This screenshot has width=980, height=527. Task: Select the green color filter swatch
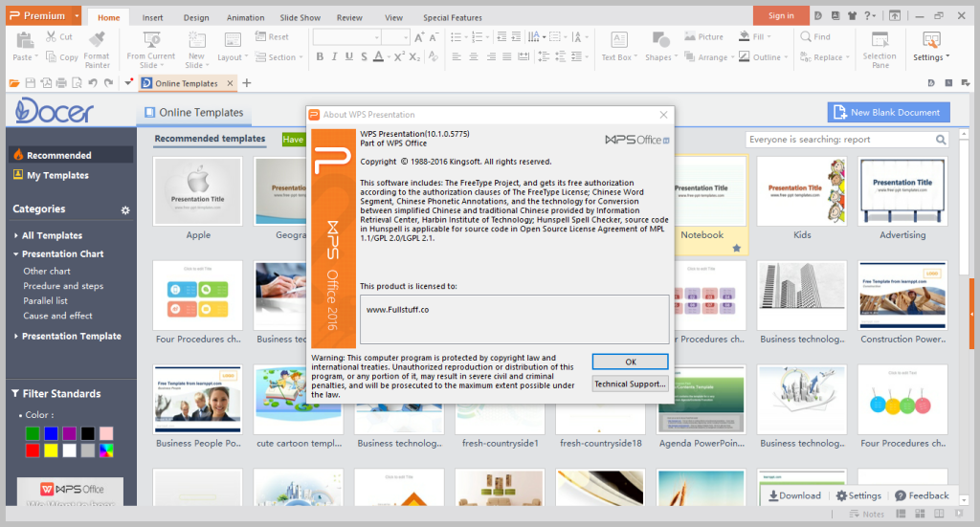[x=33, y=433]
